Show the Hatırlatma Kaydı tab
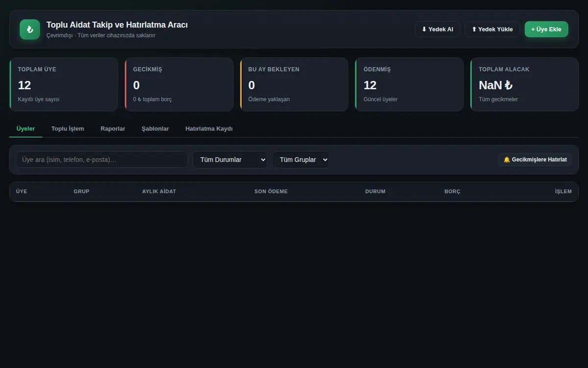 pyautogui.click(x=209, y=129)
